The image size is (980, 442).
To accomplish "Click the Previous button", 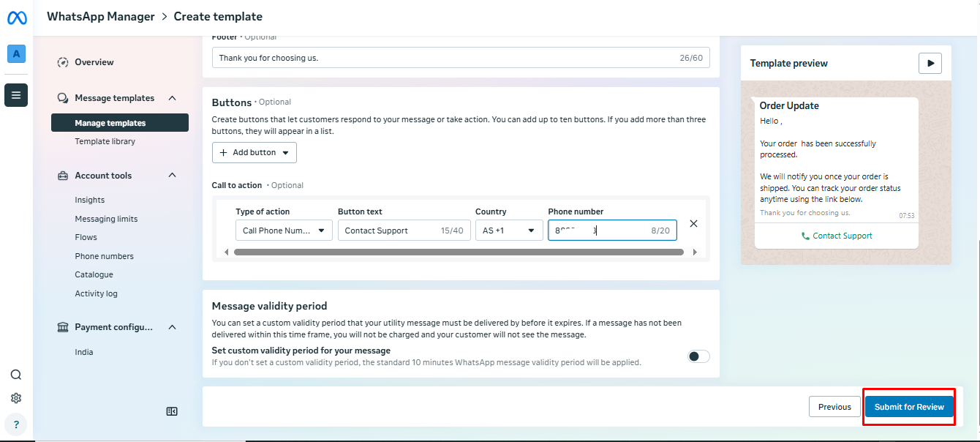I will [x=834, y=407].
